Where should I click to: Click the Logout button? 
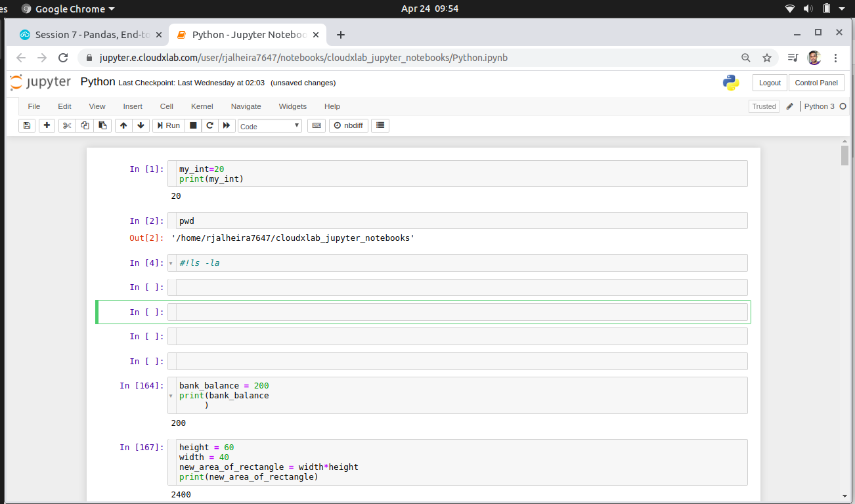(x=770, y=83)
